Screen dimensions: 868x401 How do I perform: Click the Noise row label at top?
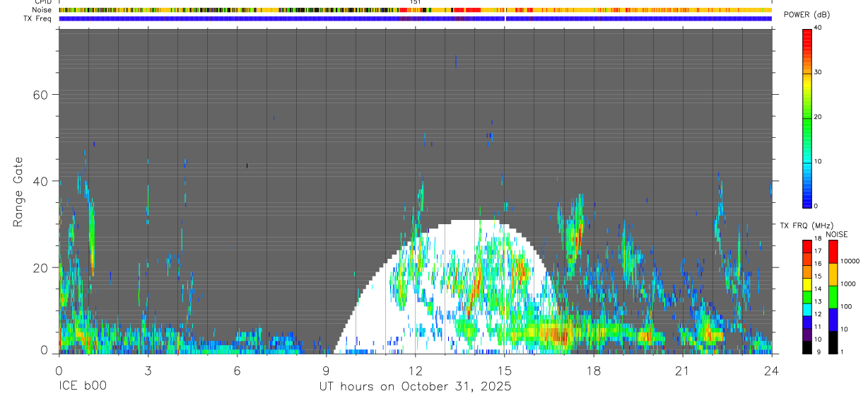(42, 10)
